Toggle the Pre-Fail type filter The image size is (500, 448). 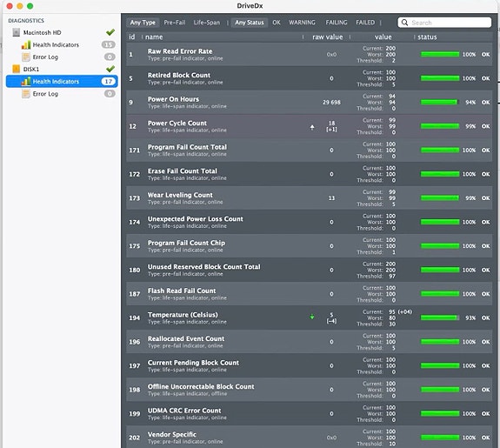click(175, 23)
